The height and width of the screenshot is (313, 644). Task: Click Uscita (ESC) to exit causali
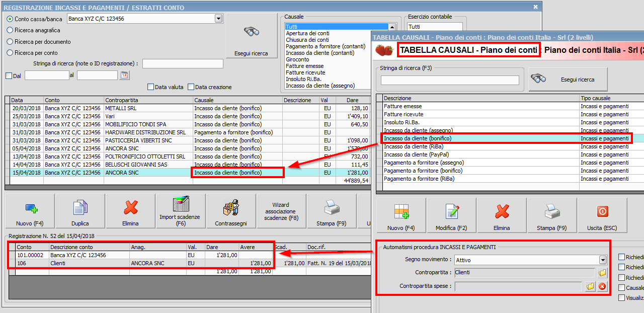pos(602,215)
